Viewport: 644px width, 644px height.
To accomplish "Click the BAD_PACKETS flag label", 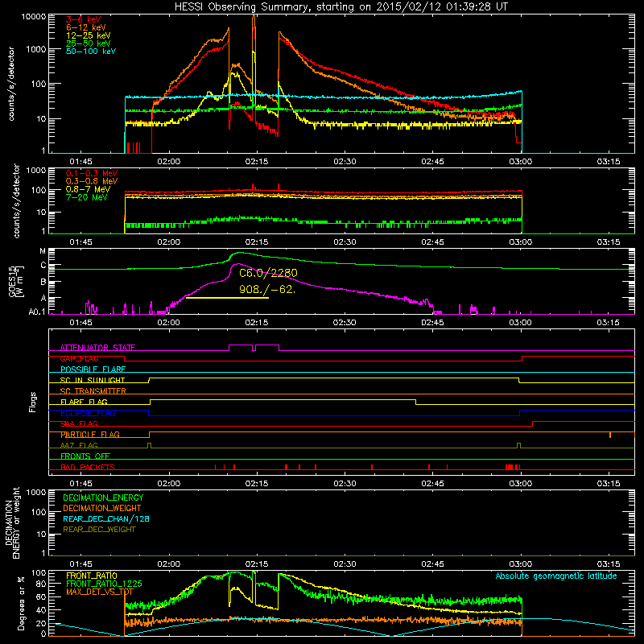I will click(x=88, y=467).
